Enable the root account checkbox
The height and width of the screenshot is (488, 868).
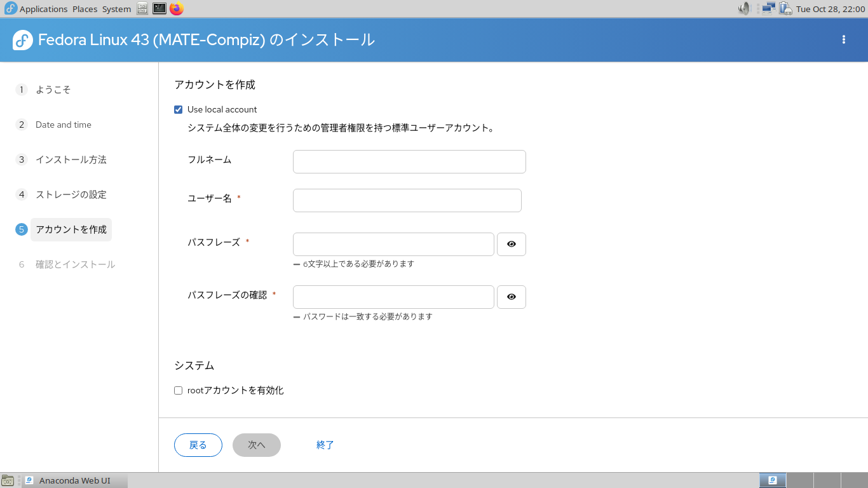coord(179,390)
